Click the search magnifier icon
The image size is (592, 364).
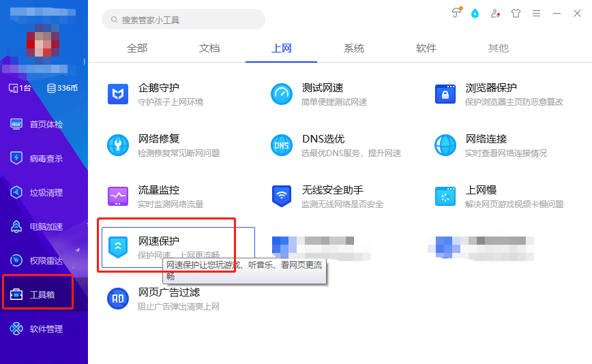point(114,19)
